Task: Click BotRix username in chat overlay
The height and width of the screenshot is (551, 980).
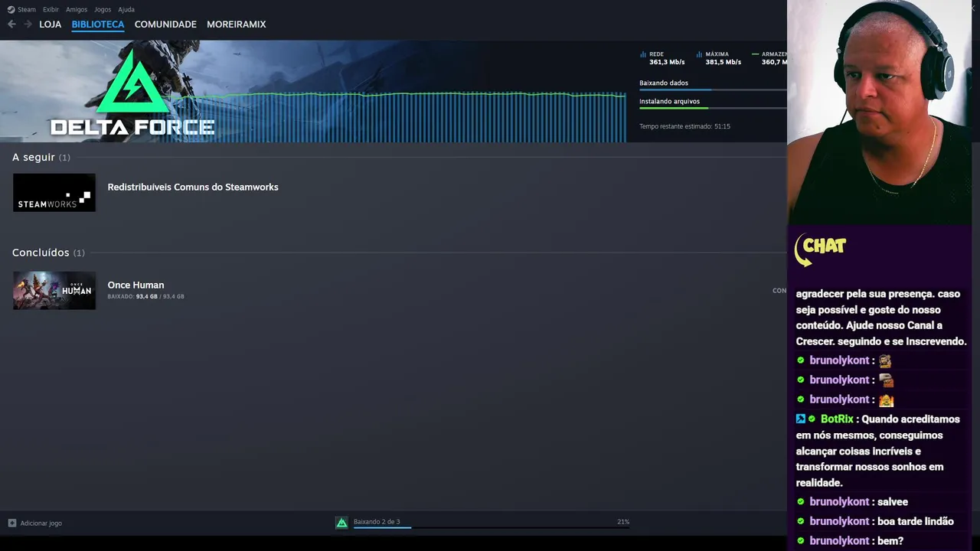Action: tap(837, 419)
